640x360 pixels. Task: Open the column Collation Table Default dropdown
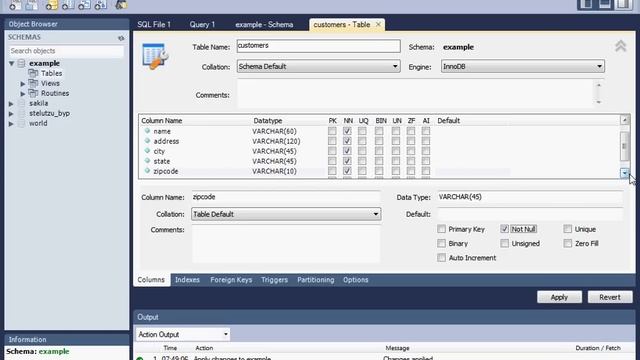286,214
